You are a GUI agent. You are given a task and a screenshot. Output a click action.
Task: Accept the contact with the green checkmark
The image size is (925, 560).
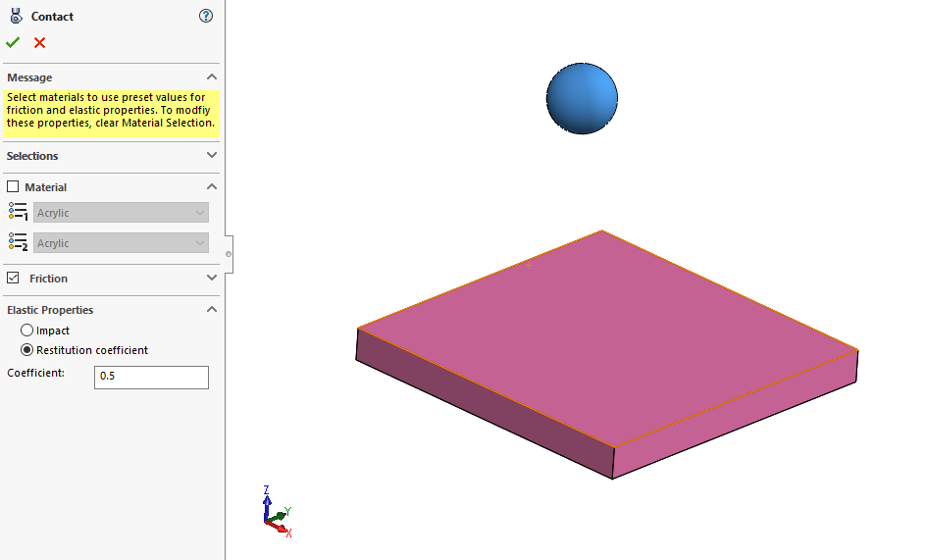point(13,42)
